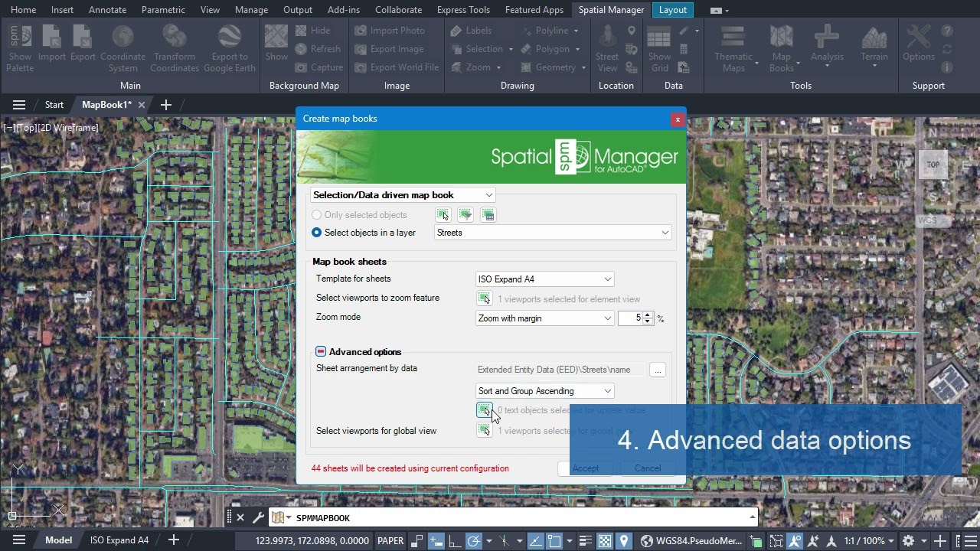This screenshot has width=980, height=551.
Task: Choose the Select objects in a layer radio button
Action: (317, 233)
